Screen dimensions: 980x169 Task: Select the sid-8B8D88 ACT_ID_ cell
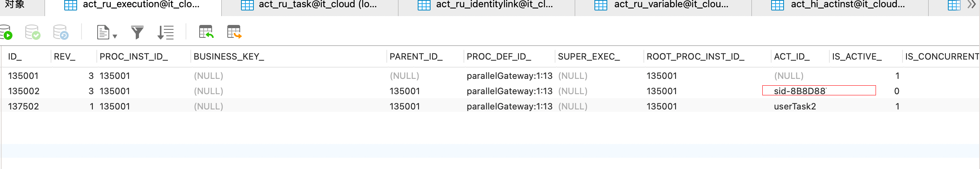[x=800, y=91]
